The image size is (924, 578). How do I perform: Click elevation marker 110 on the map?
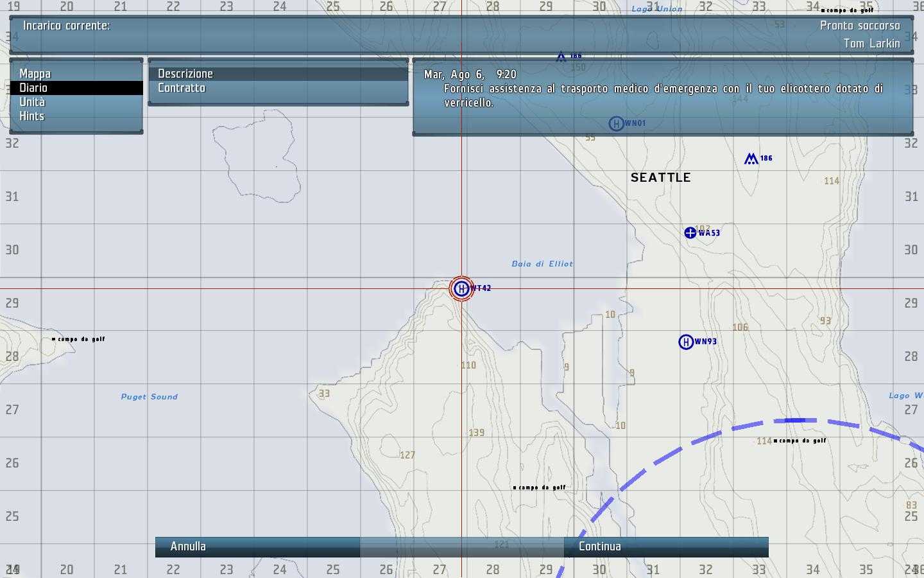[468, 365]
